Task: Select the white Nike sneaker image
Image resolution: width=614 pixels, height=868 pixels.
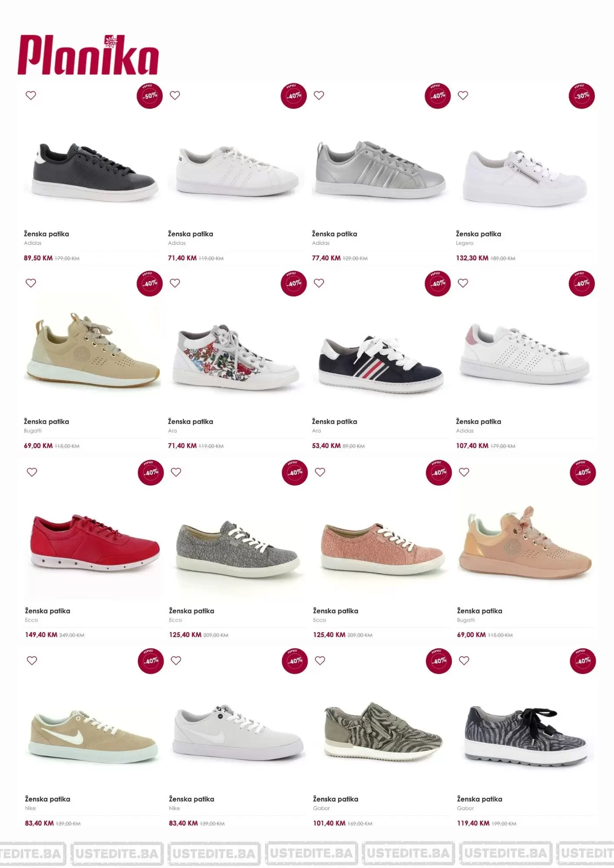Action: coord(238,733)
